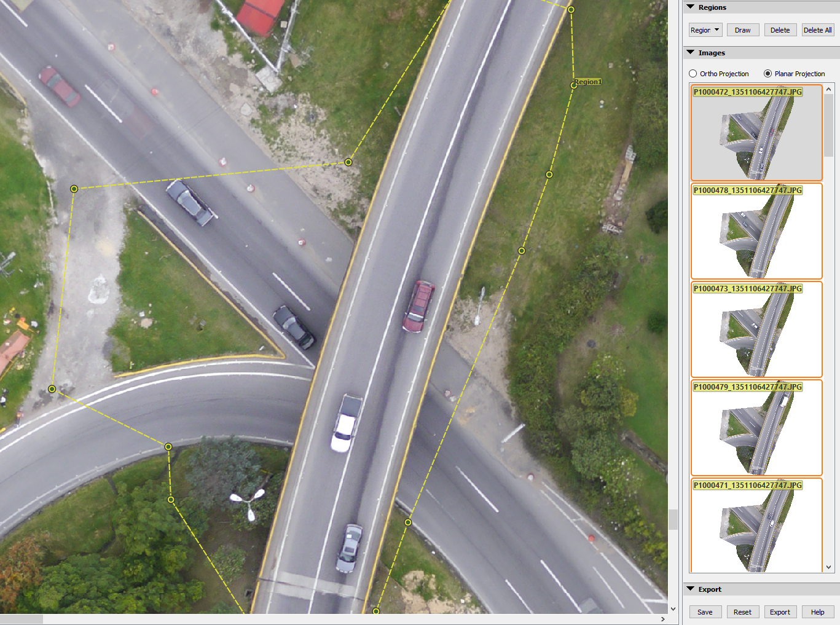Image resolution: width=840 pixels, height=625 pixels.
Task: Click Delete All regions button
Action: pyautogui.click(x=817, y=30)
